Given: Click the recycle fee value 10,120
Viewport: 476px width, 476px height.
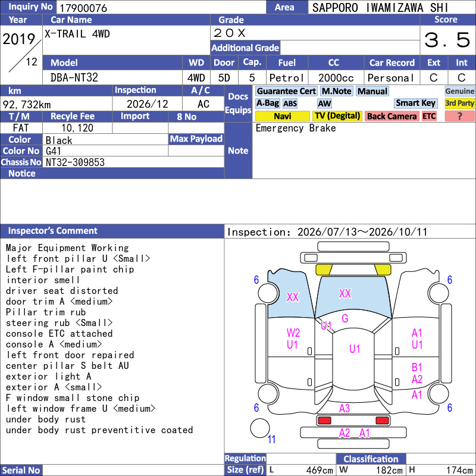Looking at the screenshot, I should tap(77, 128).
